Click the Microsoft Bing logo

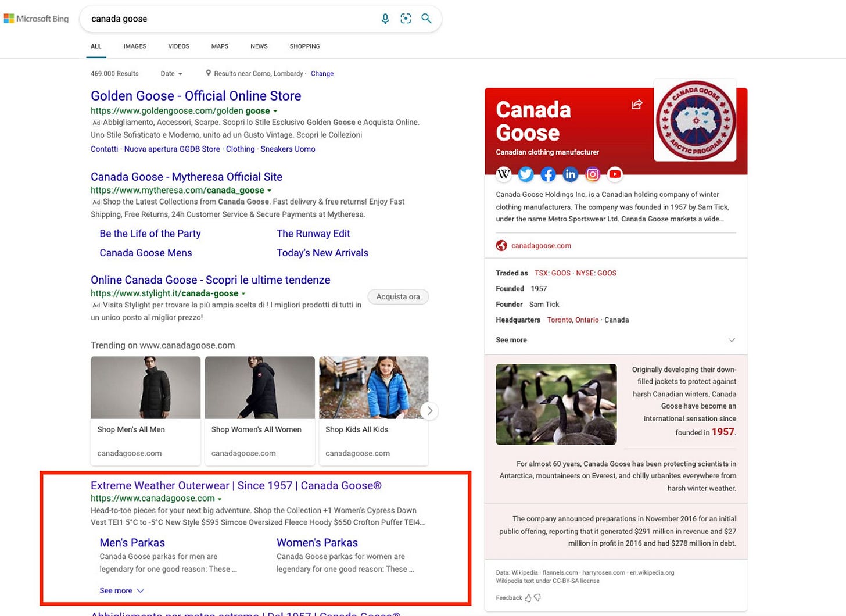click(36, 19)
